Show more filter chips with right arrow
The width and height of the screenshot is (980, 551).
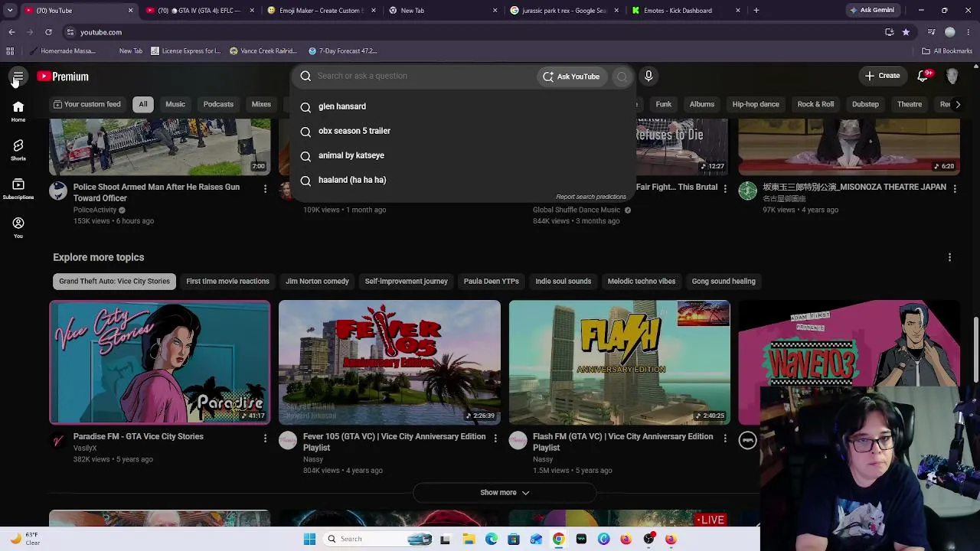[x=957, y=104]
